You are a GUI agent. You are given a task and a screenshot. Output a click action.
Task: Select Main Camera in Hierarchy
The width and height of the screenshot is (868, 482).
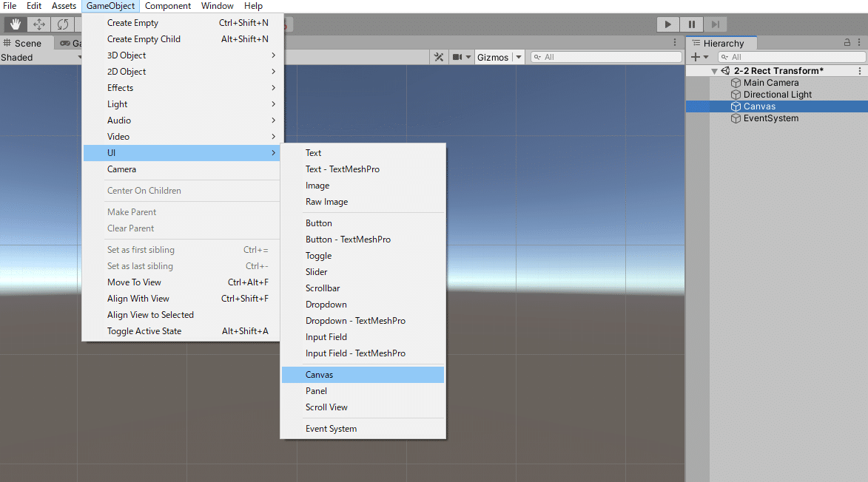coord(770,83)
